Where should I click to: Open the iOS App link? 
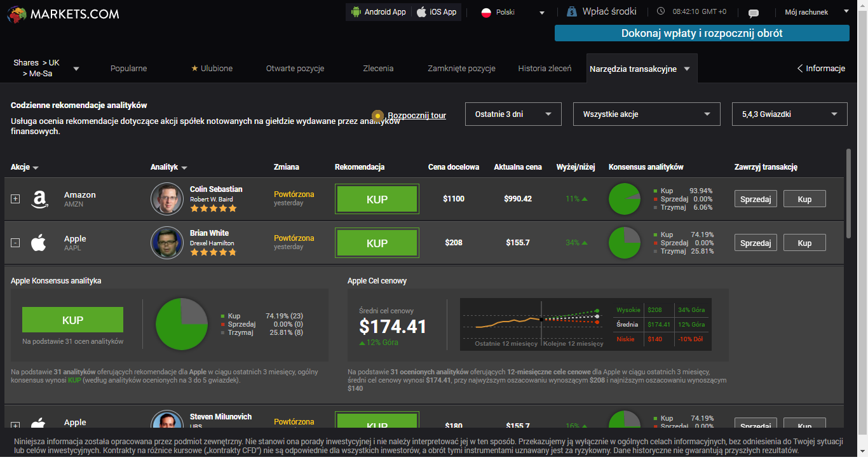click(x=437, y=11)
